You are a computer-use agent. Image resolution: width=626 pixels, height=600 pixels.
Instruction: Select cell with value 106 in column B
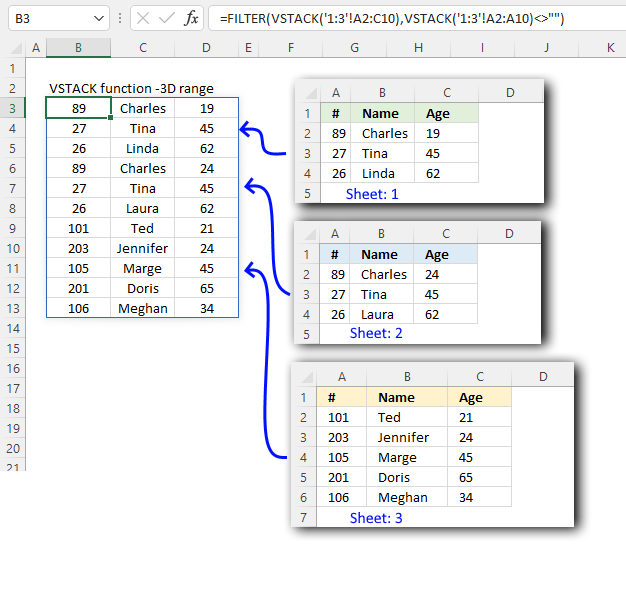pos(78,308)
